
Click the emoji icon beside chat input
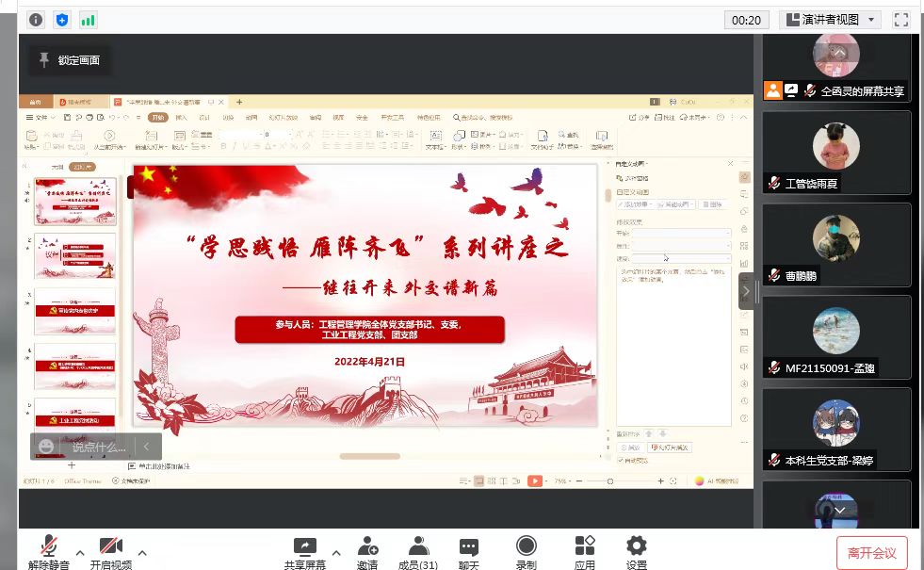click(x=47, y=447)
